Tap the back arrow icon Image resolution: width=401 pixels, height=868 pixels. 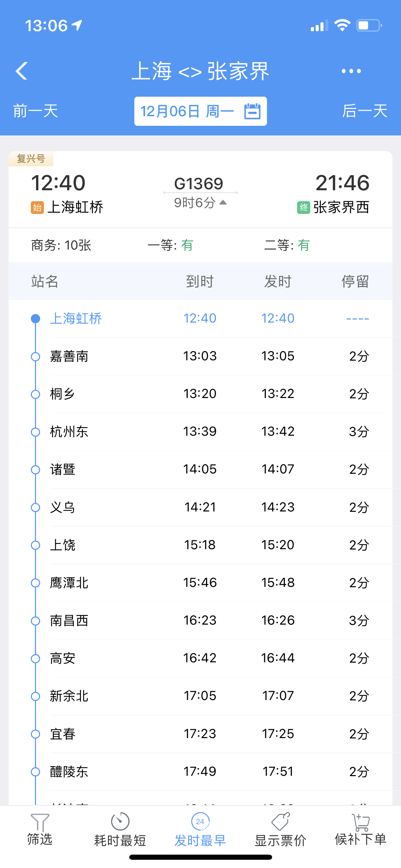coord(22,71)
